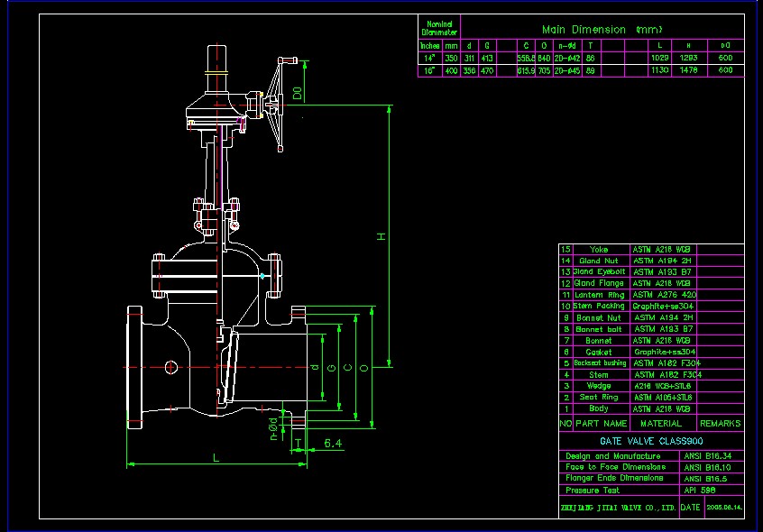The width and height of the screenshot is (763, 532).
Task: Click the 'API 598' value
Action: coord(700,491)
